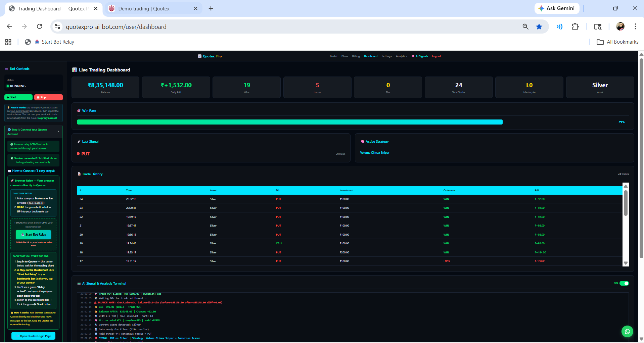Screen dimensions: 644x343
Task: Open the Settings nav item
Action: 386,56
